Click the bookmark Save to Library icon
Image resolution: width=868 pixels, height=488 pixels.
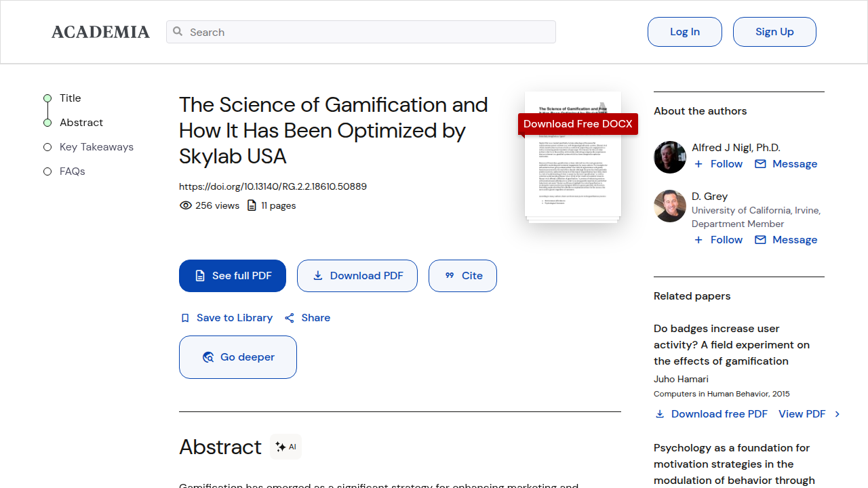click(x=185, y=318)
